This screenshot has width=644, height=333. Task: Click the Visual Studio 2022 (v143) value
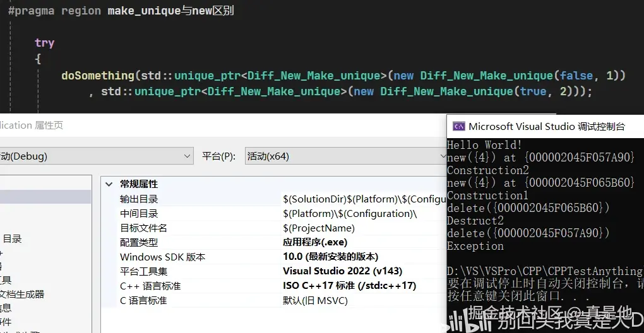(343, 271)
